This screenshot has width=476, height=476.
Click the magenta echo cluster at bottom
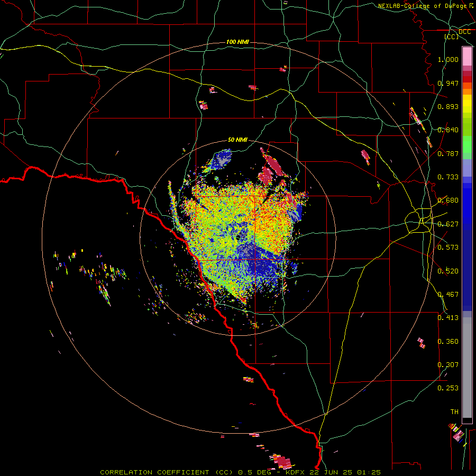point(281,461)
